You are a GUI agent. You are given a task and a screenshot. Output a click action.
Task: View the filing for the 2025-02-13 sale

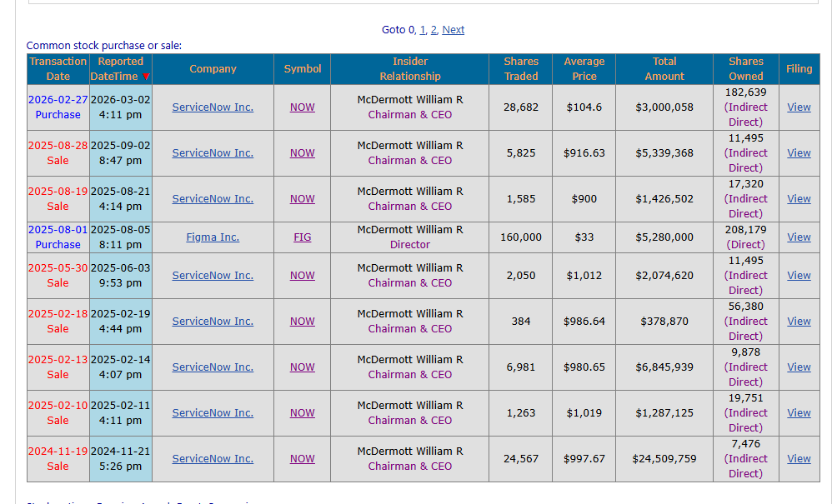(x=798, y=367)
